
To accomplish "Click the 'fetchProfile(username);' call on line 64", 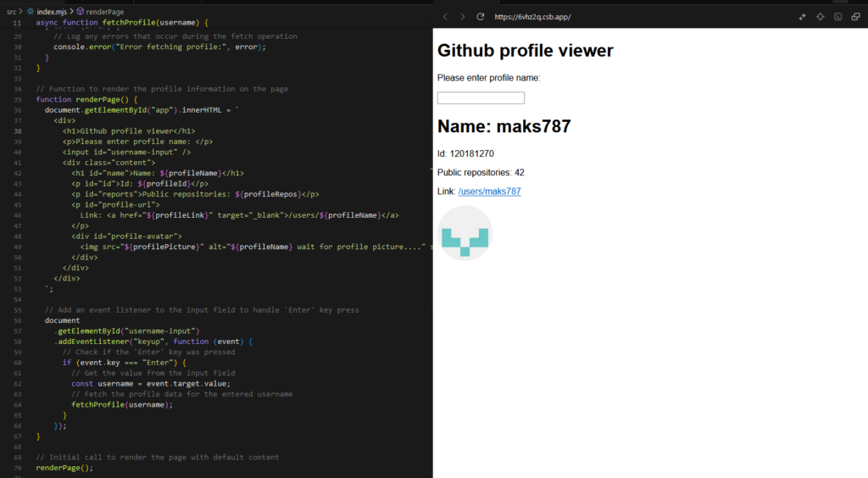I will pos(122,405).
